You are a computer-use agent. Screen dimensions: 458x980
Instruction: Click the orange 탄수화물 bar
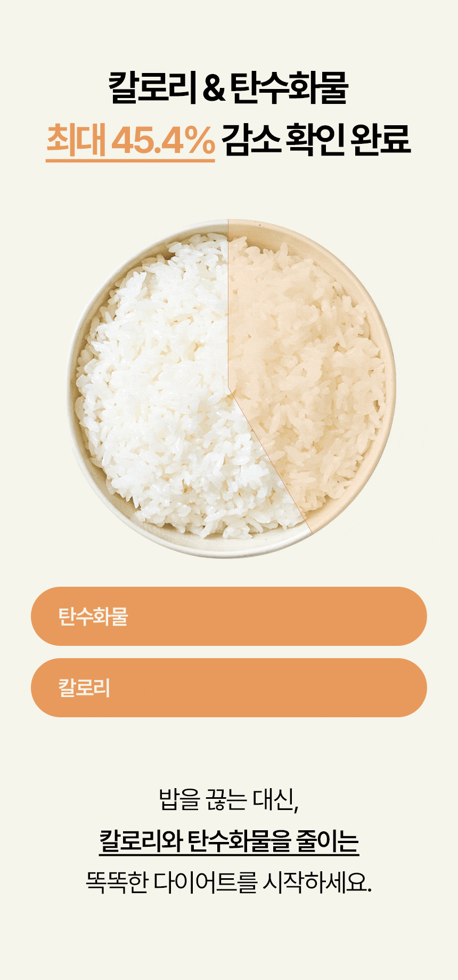point(229,616)
